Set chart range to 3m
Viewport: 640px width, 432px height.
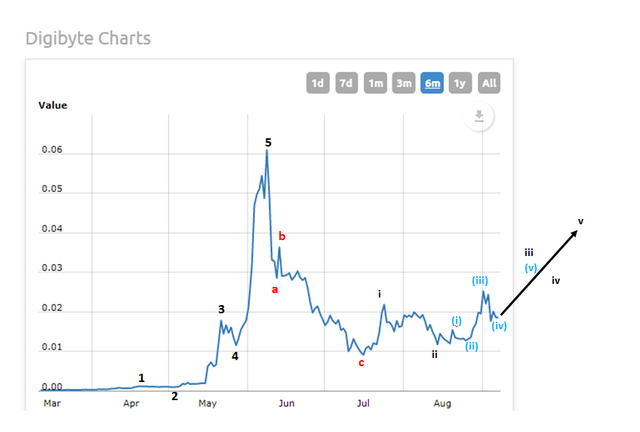[x=404, y=83]
